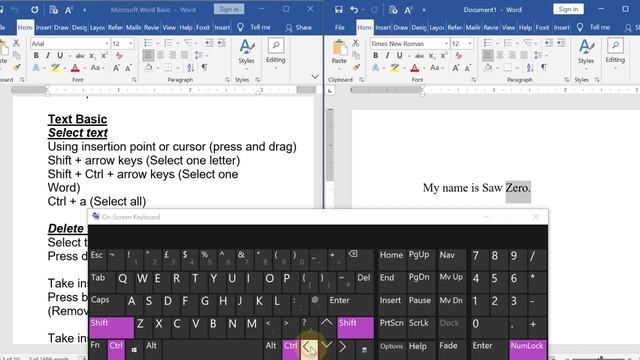Click Numbering list icon in Document1 window
Screen dimensions: 640x360
pyautogui.click(x=507, y=43)
